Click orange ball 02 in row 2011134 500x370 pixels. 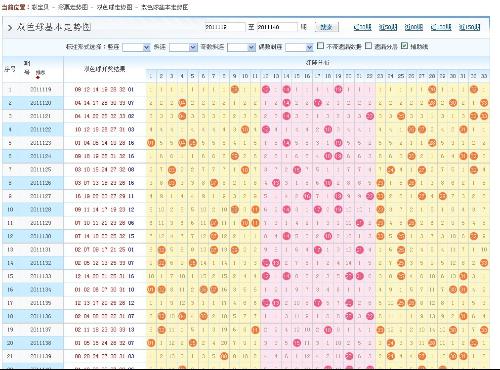click(161, 289)
